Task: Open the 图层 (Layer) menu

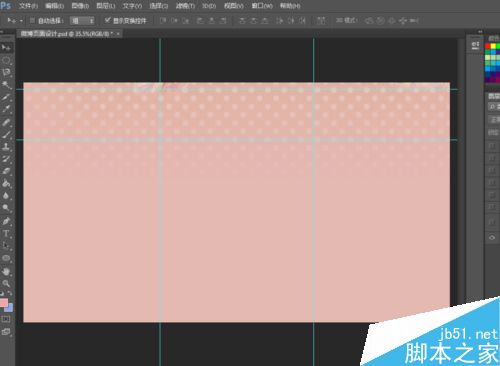Action: 106,6
